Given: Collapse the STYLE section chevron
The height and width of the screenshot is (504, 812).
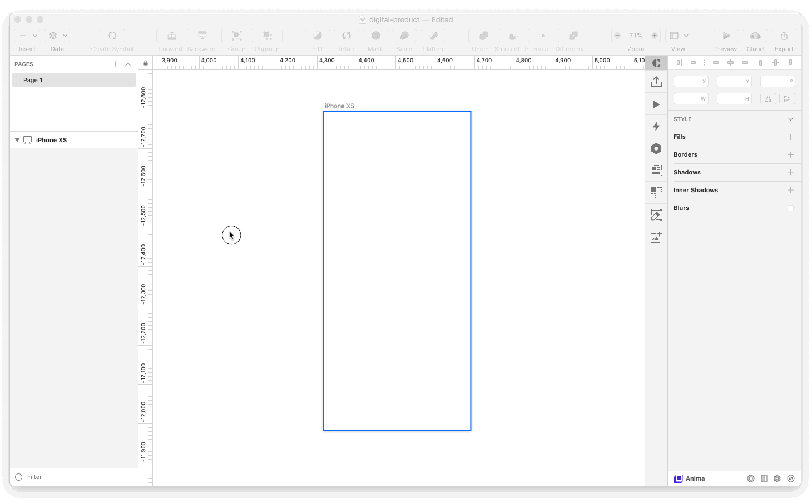Looking at the screenshot, I should click(790, 119).
